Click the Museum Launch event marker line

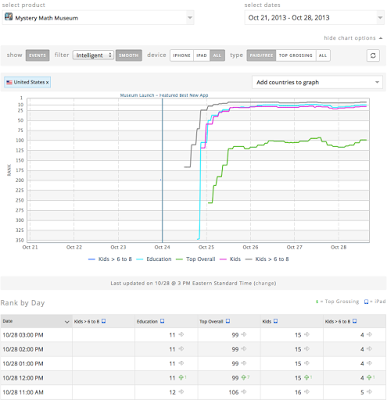click(x=162, y=170)
